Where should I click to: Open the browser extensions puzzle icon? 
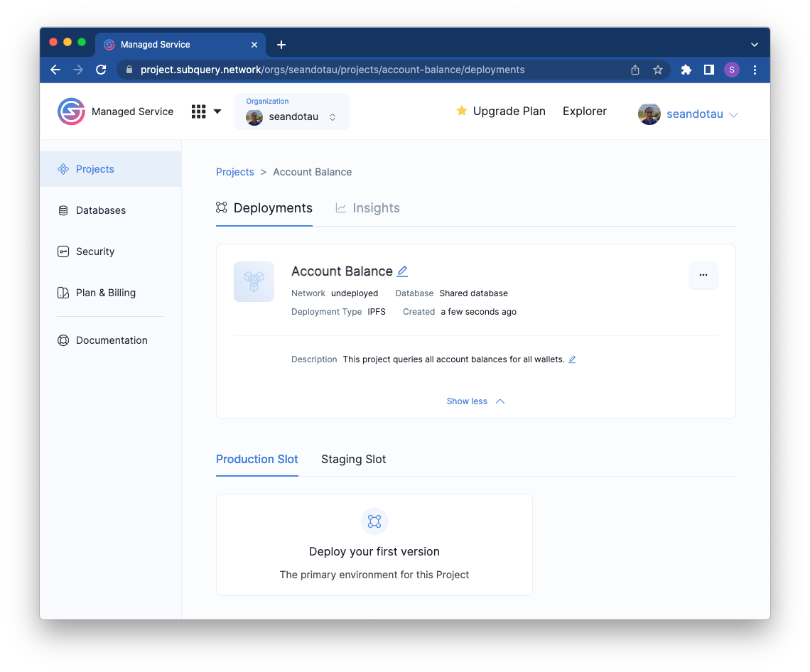[686, 70]
